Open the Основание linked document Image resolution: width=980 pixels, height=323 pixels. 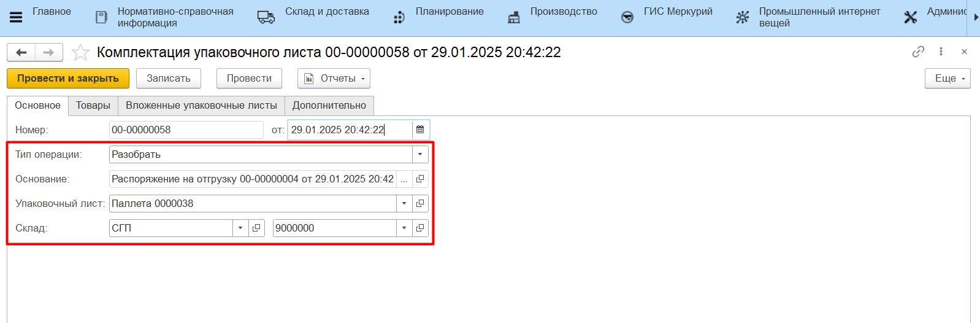[x=420, y=179]
